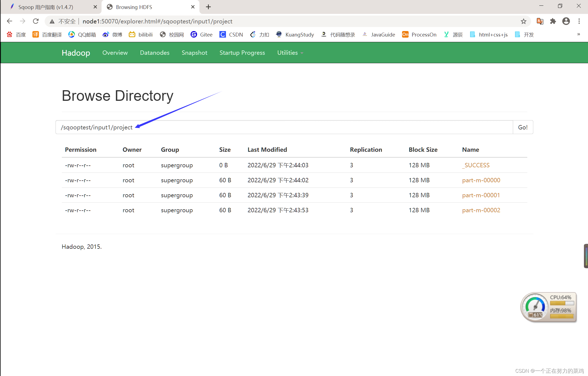This screenshot has height=376, width=588.
Task: Open the part-m-00000 file link
Action: point(481,180)
